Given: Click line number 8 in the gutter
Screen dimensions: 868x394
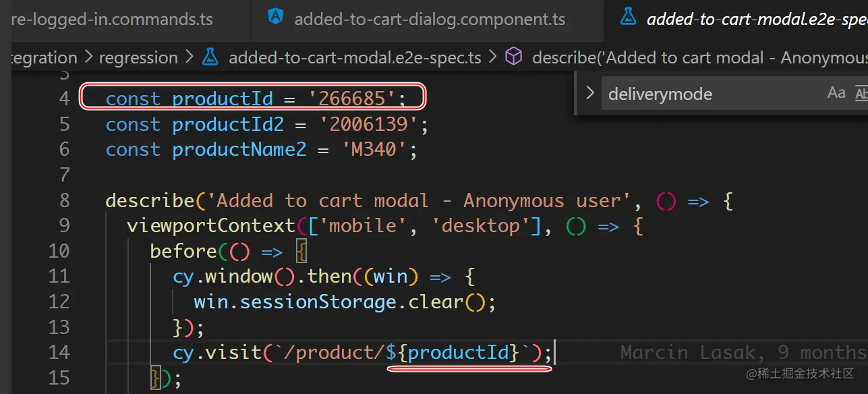Looking at the screenshot, I should [x=65, y=200].
